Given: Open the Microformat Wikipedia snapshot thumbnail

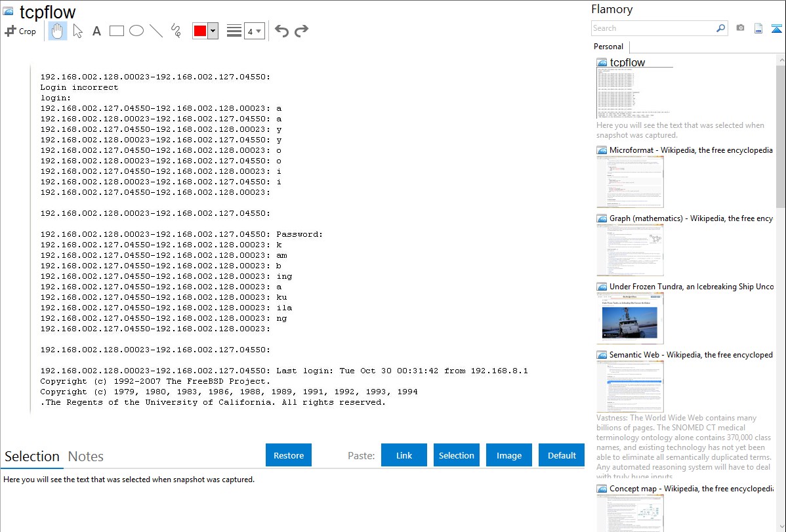Looking at the screenshot, I should click(630, 182).
